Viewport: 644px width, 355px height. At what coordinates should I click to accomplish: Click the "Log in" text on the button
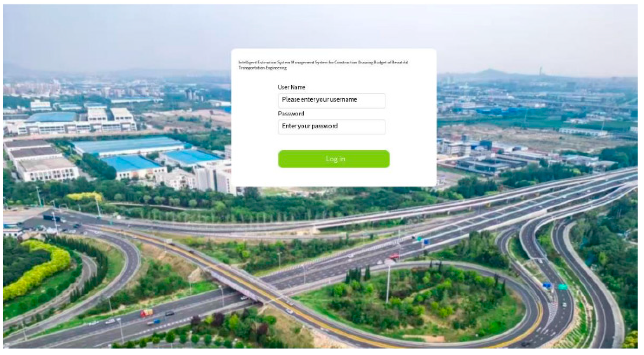point(335,159)
